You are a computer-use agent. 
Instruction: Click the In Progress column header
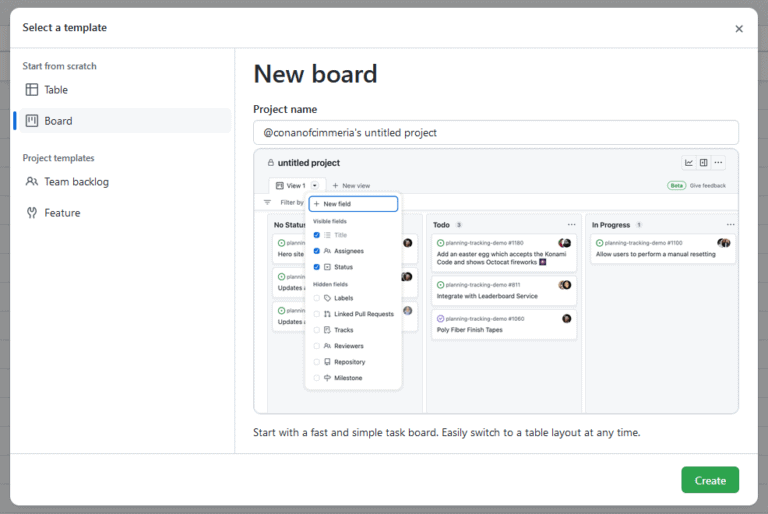click(611, 225)
